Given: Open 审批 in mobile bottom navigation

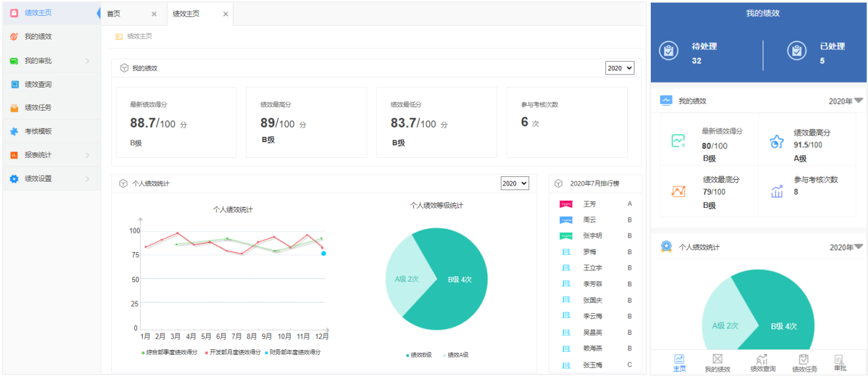Looking at the screenshot, I should (840, 363).
